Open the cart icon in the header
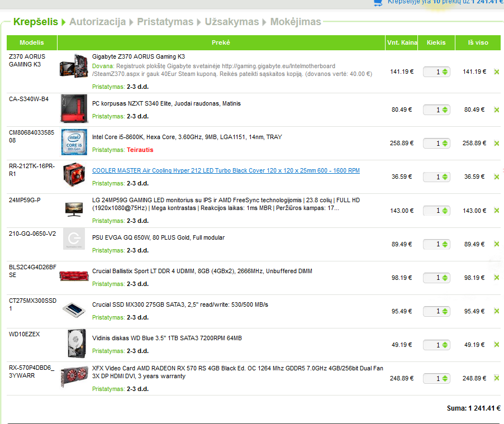The width and height of the screenshot is (504, 424). point(378,3)
